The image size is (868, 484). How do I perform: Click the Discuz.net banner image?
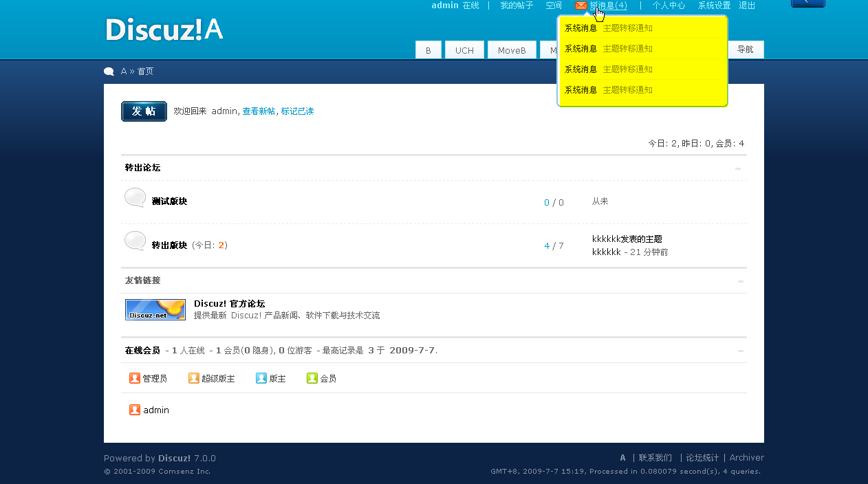click(155, 309)
